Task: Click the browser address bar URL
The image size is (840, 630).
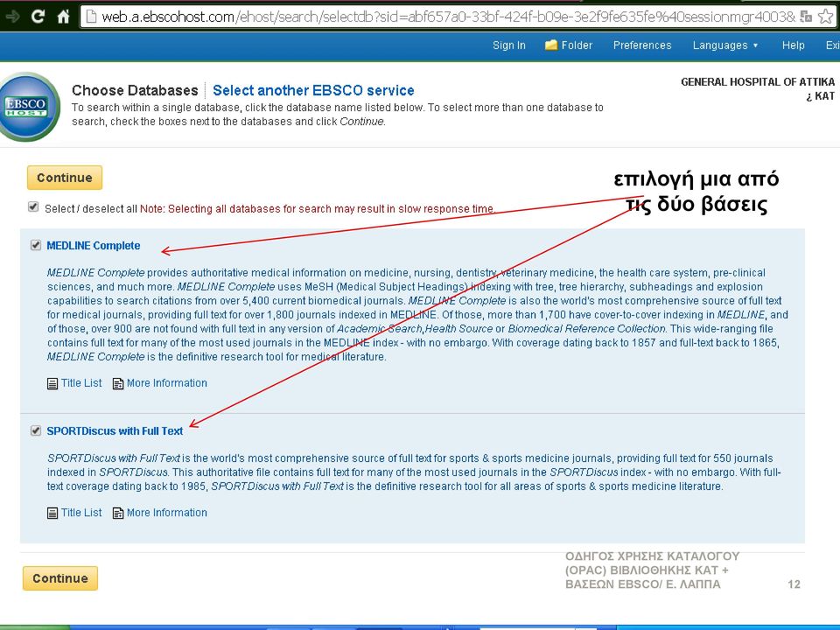Action: [448, 17]
